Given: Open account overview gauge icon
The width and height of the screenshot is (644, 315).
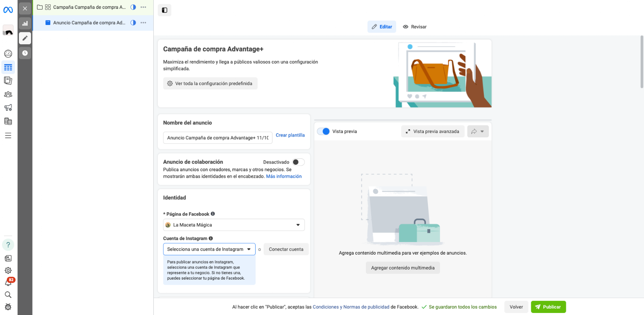Looking at the screenshot, I should (x=8, y=54).
